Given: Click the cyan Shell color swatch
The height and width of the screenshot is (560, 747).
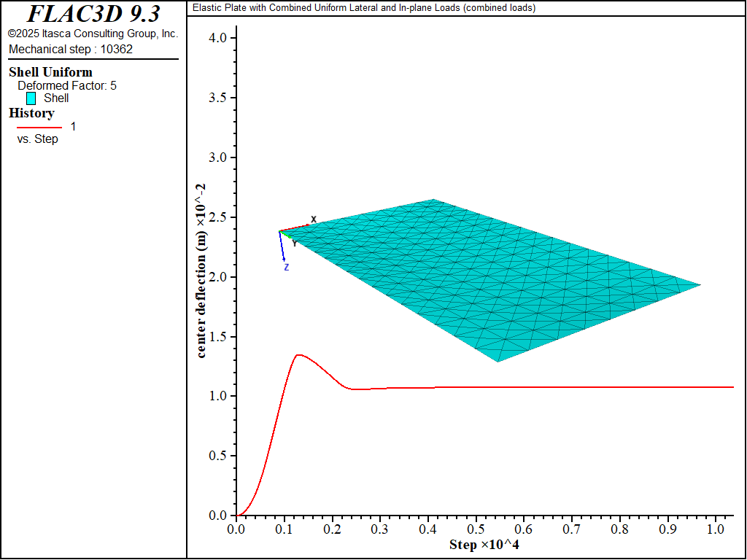Looking at the screenshot, I should (31, 98).
